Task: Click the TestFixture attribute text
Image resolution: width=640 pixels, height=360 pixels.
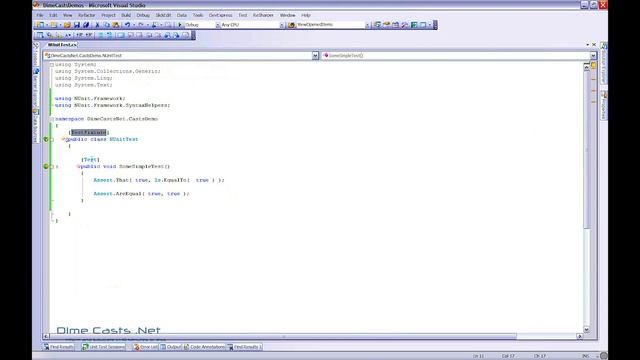Action: 89,132
